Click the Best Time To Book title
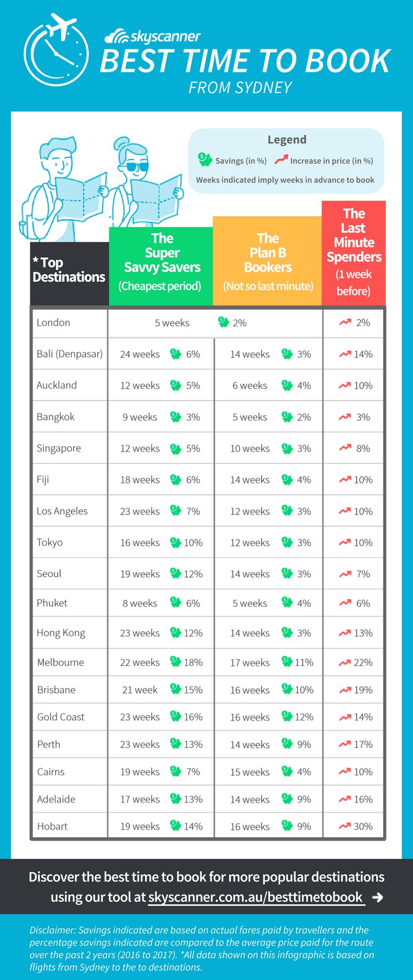 coord(245,61)
